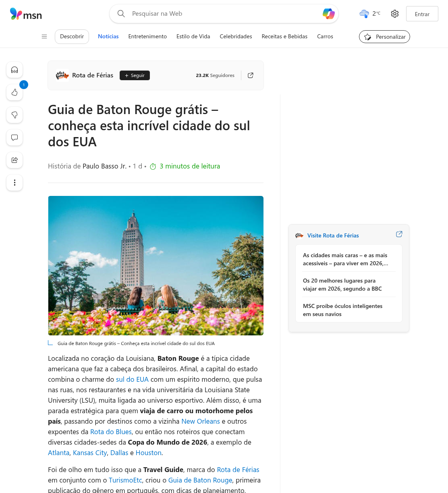Open Copilot from the search bar icon

coord(329,14)
